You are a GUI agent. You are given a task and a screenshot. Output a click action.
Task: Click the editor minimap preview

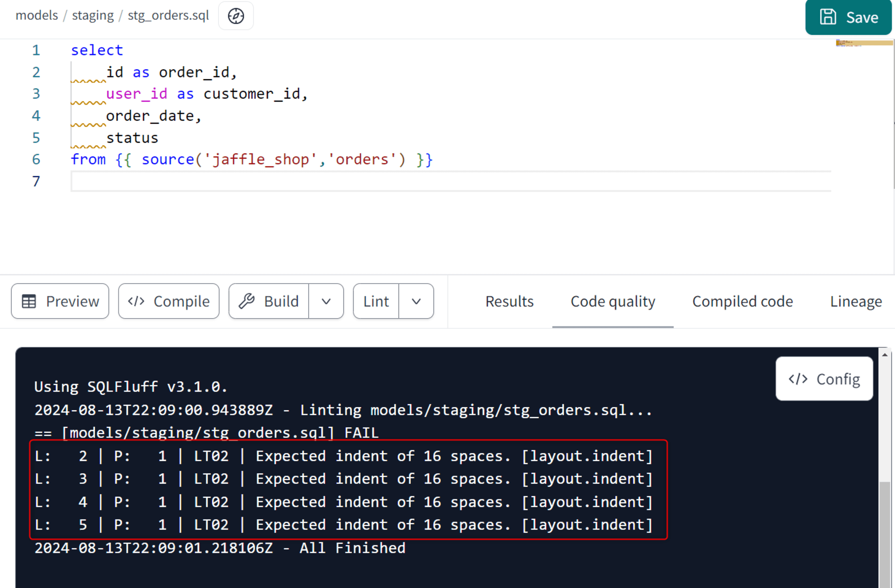[x=864, y=43]
